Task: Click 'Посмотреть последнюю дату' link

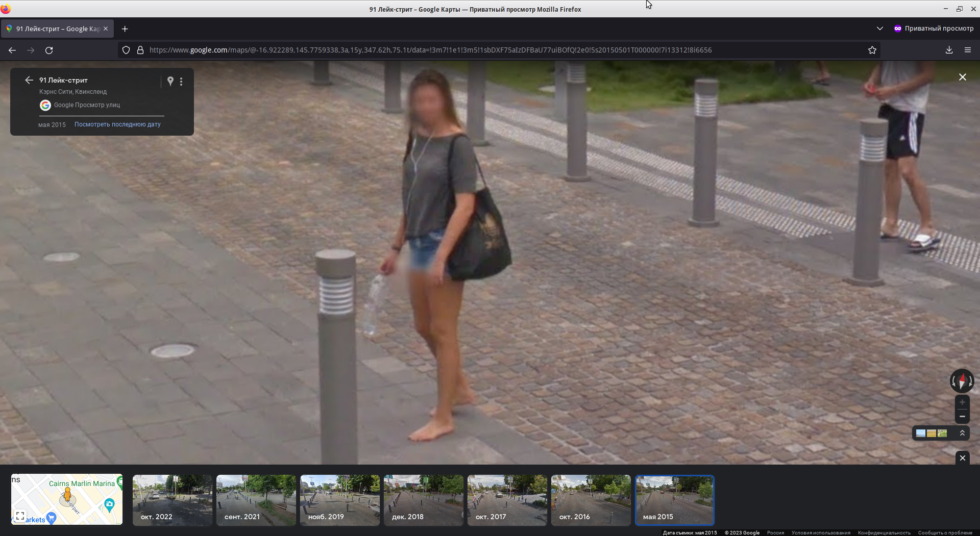Action: click(117, 124)
